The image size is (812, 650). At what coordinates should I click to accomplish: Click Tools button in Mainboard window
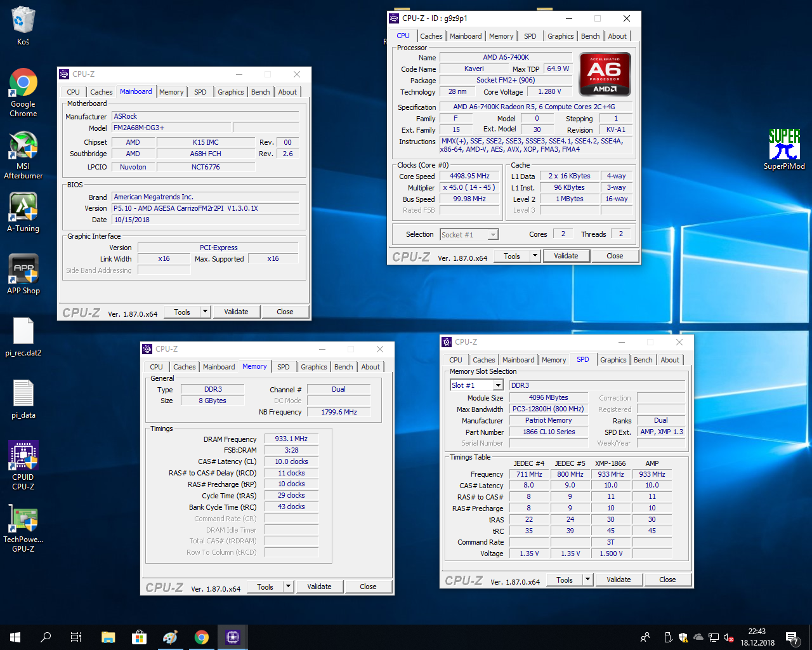[x=182, y=312]
